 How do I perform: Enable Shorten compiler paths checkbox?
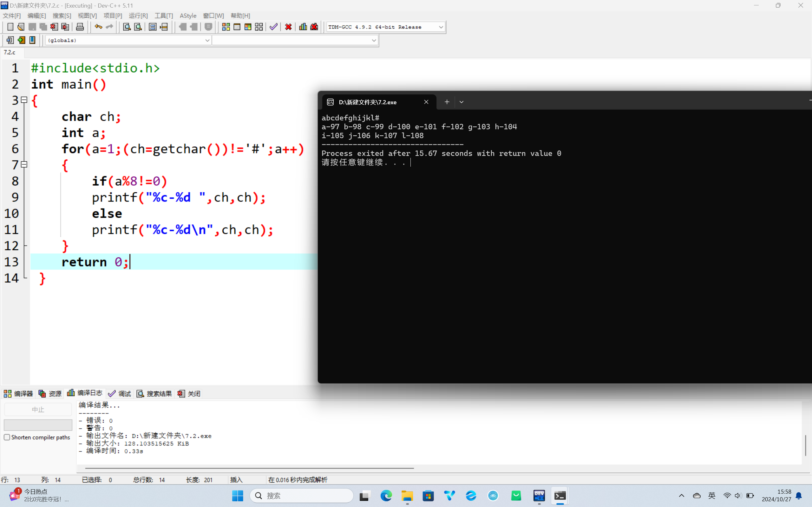(7, 437)
